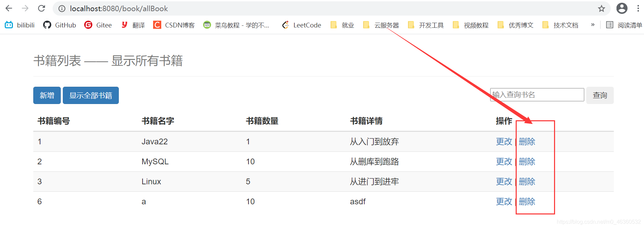644x228 pixels.
Task: Click 删除 for book 'a' row
Action: [527, 202]
